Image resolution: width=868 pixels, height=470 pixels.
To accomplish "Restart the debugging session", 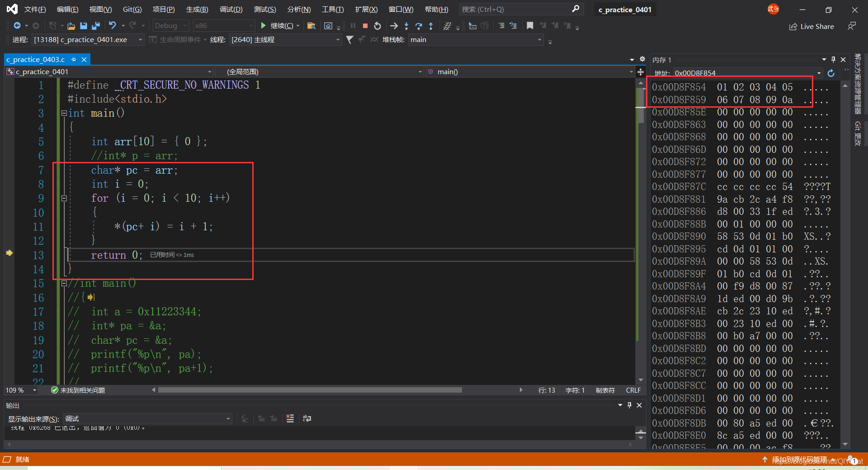I will (x=377, y=26).
